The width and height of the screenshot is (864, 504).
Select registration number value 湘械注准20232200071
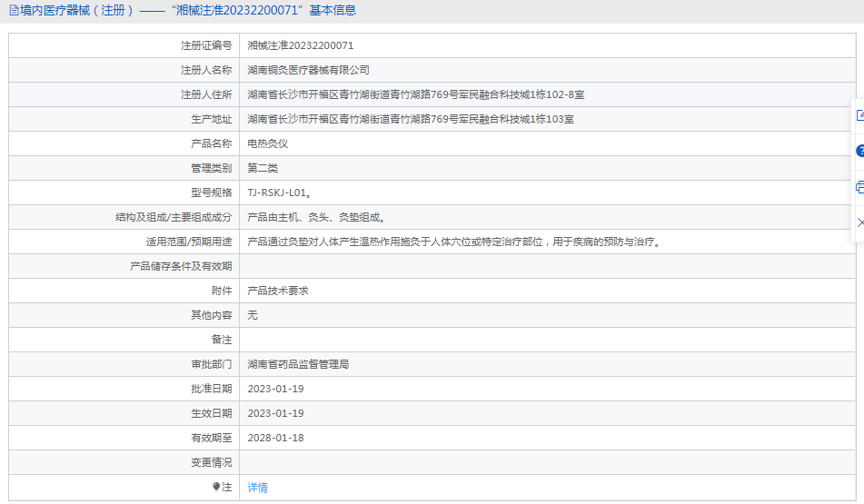(301, 45)
